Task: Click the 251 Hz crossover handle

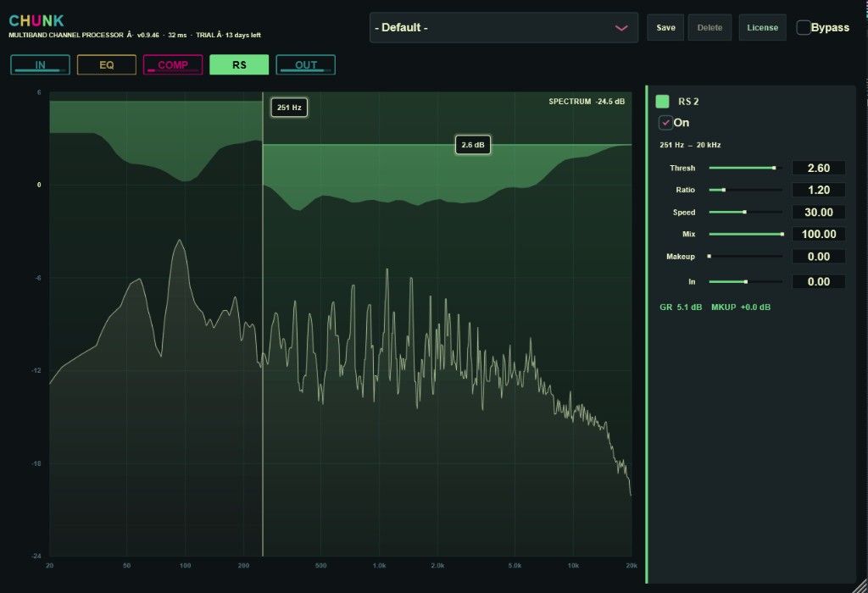Action: coord(289,108)
